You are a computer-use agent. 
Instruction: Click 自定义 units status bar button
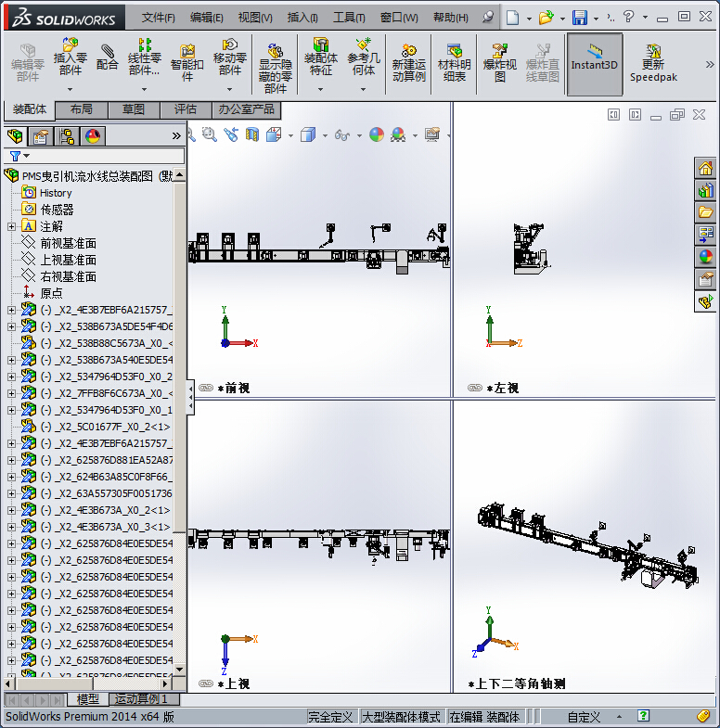[x=584, y=717]
